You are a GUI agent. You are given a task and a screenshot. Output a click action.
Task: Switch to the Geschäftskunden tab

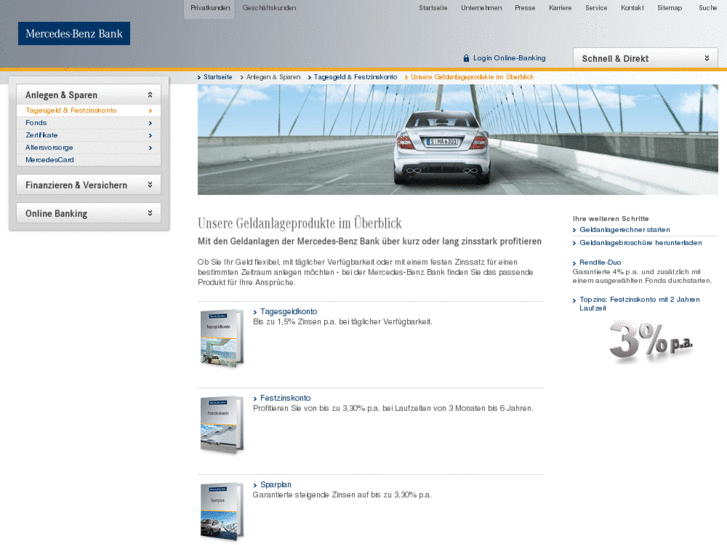269,8
